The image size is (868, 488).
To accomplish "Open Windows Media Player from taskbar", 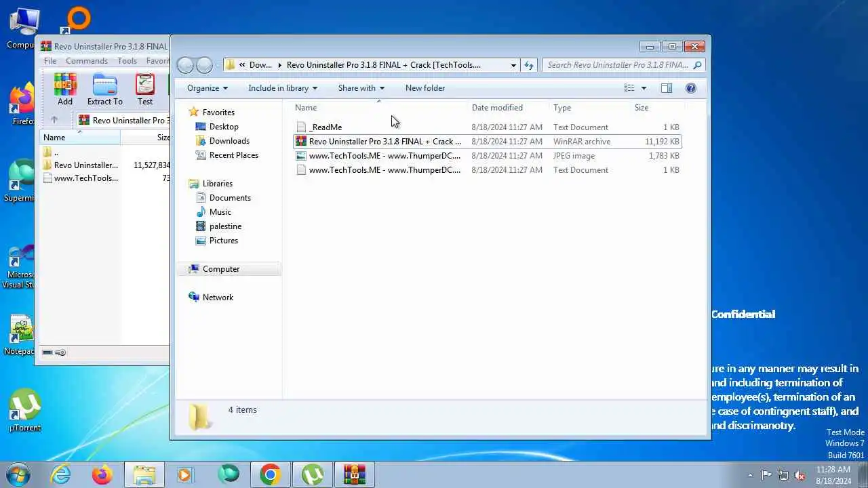I will click(x=186, y=474).
